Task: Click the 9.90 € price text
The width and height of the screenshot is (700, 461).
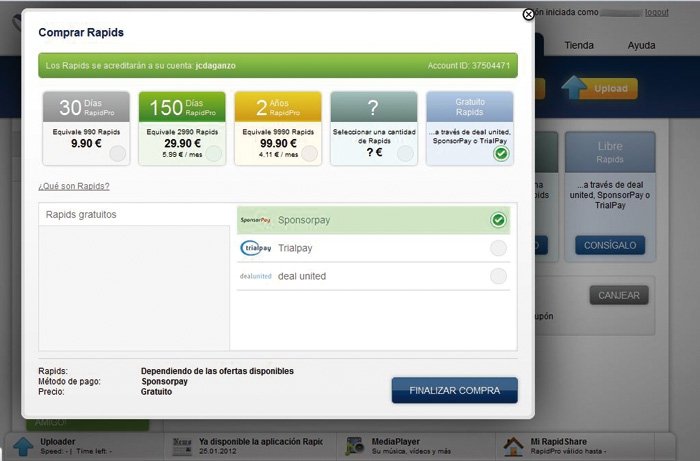Action: point(86,143)
